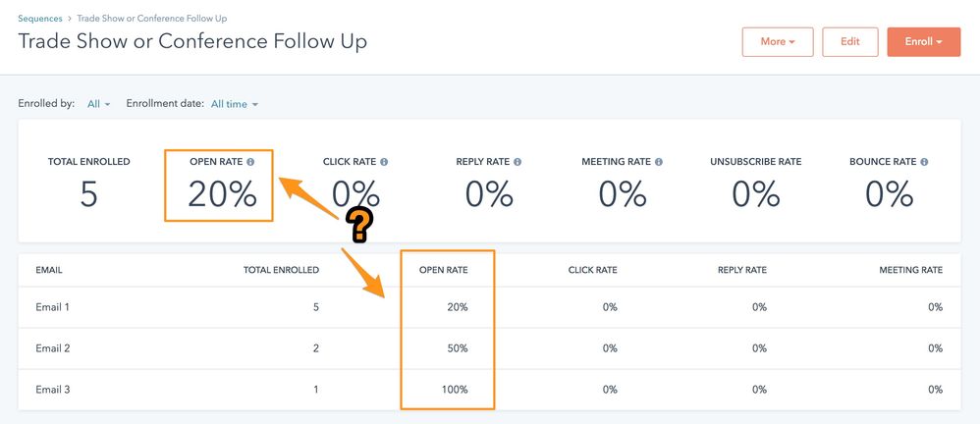Screen dimensions: 980x424
Task: Select the Email 2 row
Action: [x=489, y=348]
